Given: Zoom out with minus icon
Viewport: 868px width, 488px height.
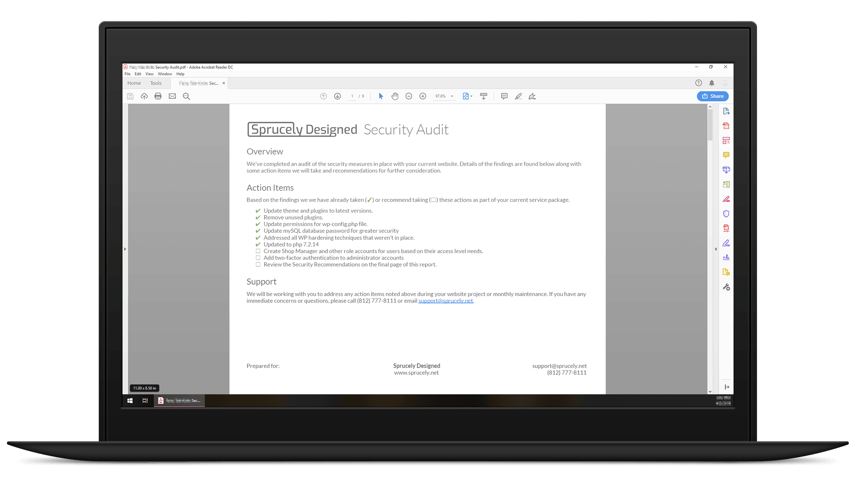Looking at the screenshot, I should point(409,96).
